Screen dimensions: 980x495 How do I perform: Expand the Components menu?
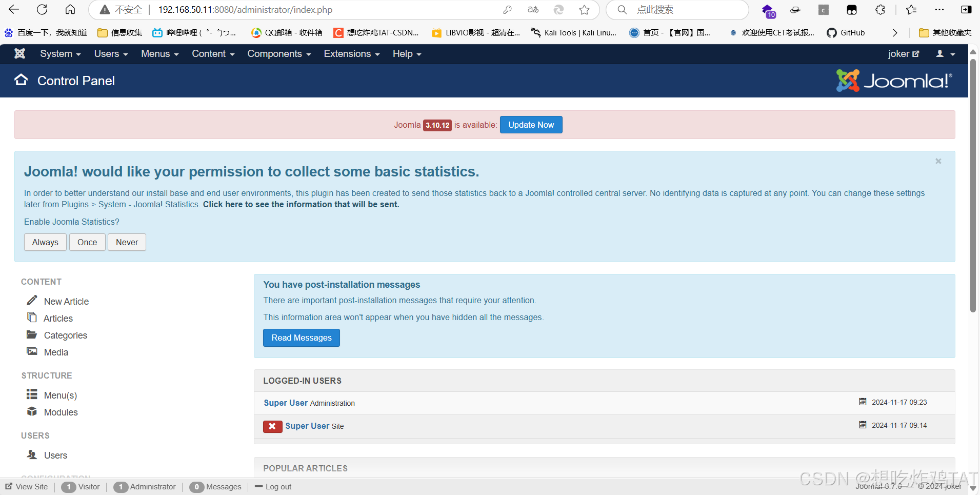click(279, 54)
